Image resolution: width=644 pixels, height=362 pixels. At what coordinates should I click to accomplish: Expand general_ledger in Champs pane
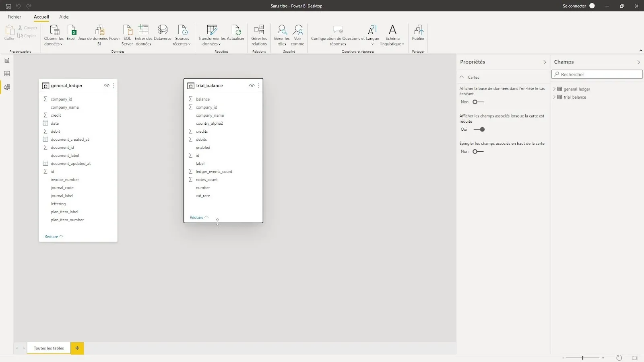click(x=554, y=89)
